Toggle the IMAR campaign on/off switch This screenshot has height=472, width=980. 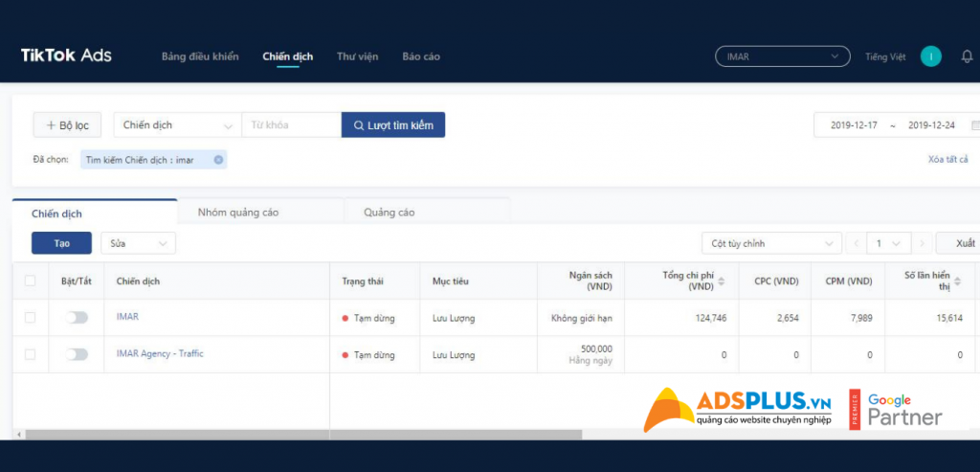77,318
